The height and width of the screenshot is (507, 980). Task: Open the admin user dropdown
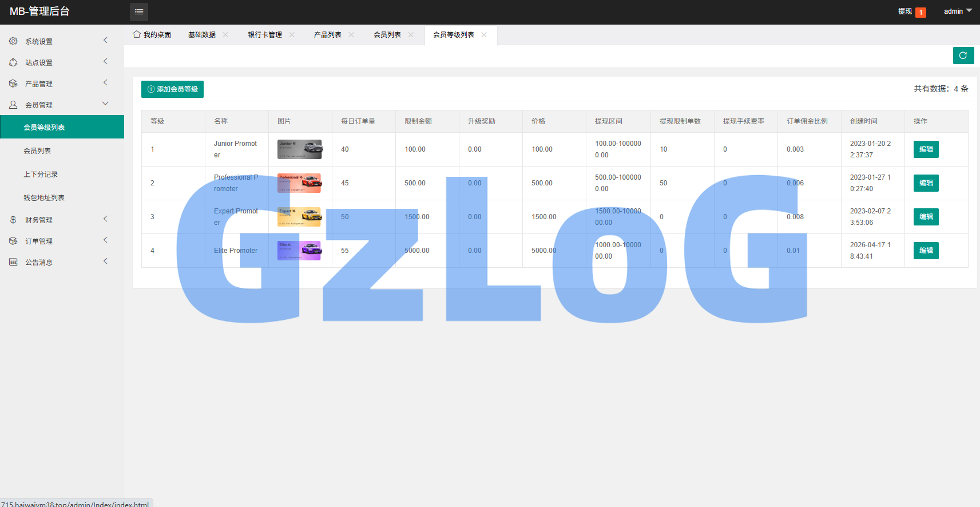[x=958, y=11]
